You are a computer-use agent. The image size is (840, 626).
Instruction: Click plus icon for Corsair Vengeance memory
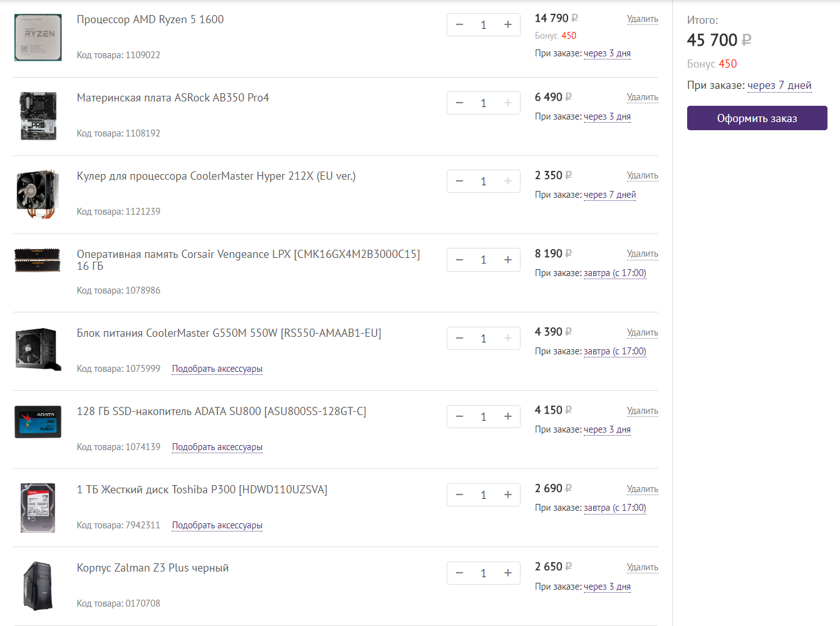(507, 259)
